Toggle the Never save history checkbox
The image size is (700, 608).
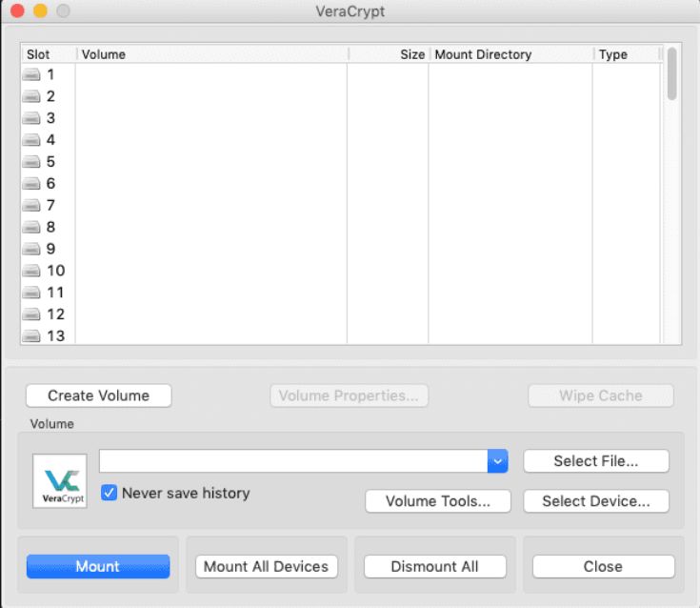point(109,493)
